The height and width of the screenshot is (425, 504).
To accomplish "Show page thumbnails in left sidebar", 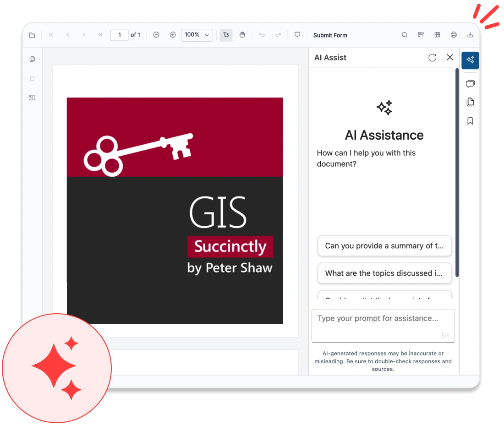I will [x=32, y=59].
